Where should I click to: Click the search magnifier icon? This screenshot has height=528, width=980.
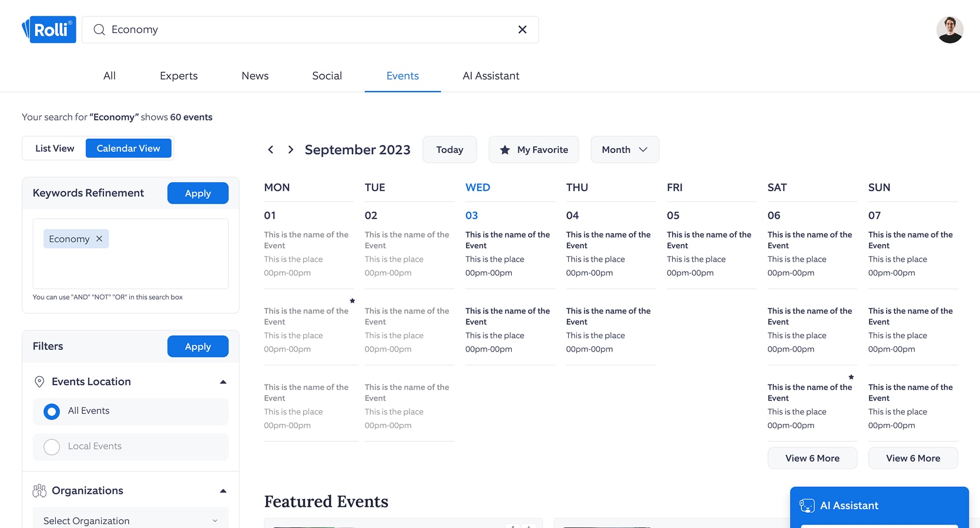point(99,29)
